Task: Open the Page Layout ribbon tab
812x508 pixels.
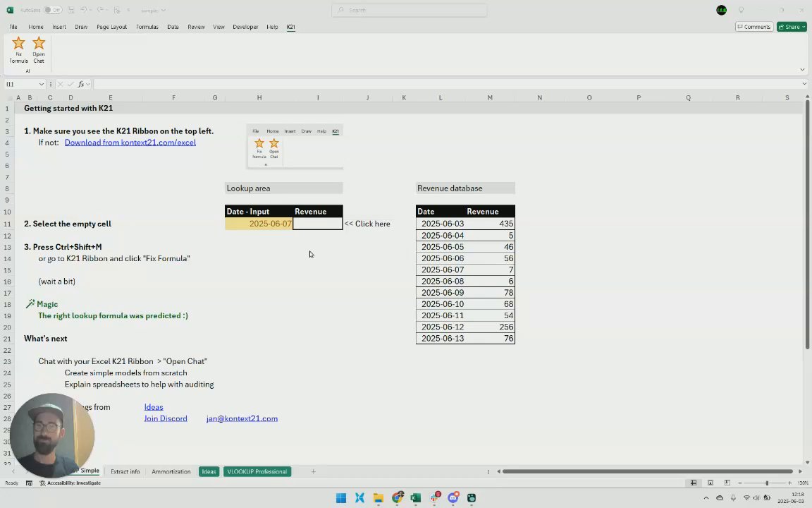Action: pos(111,27)
